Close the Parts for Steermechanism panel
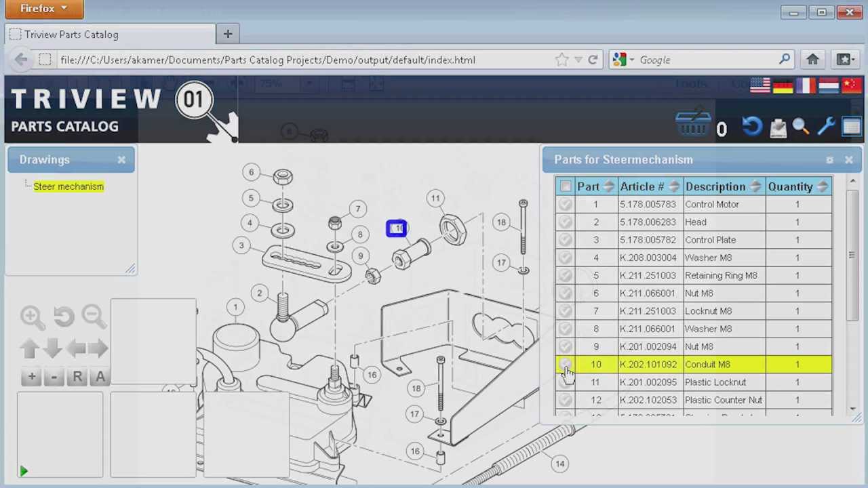This screenshot has width=868, height=488. point(848,160)
